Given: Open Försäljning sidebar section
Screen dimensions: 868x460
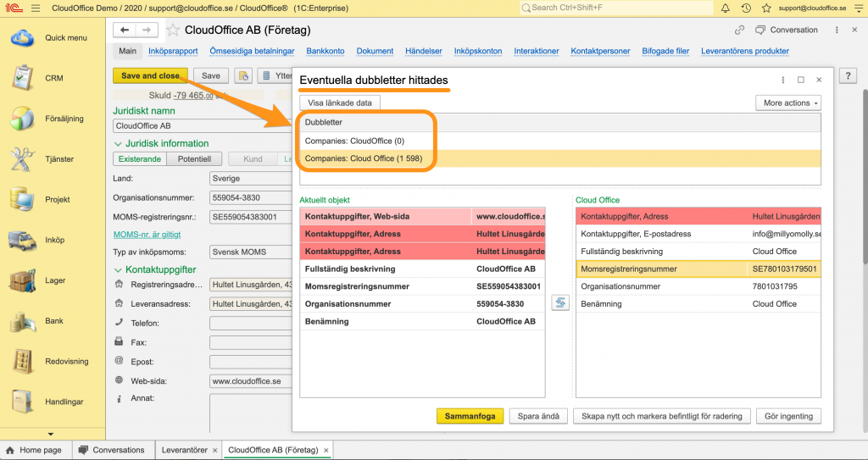Looking at the screenshot, I should pos(53,119).
